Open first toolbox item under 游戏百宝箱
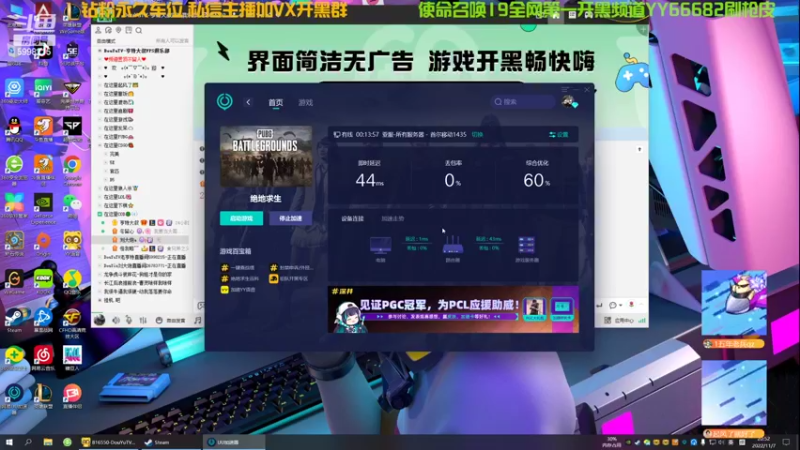Image resolution: width=800 pixels, height=450 pixels. [x=238, y=267]
